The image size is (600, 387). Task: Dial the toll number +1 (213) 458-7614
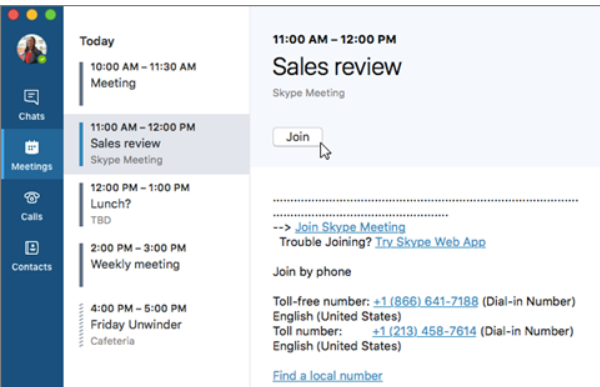pyautogui.click(x=424, y=331)
